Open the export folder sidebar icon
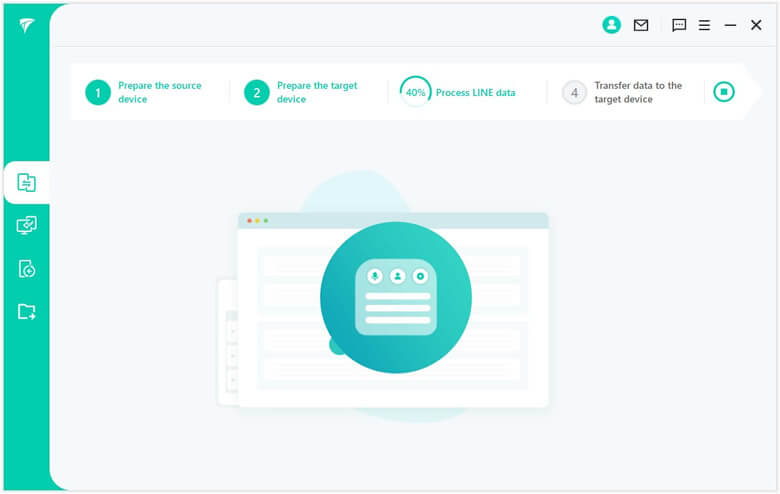This screenshot has width=780, height=494. tap(26, 312)
